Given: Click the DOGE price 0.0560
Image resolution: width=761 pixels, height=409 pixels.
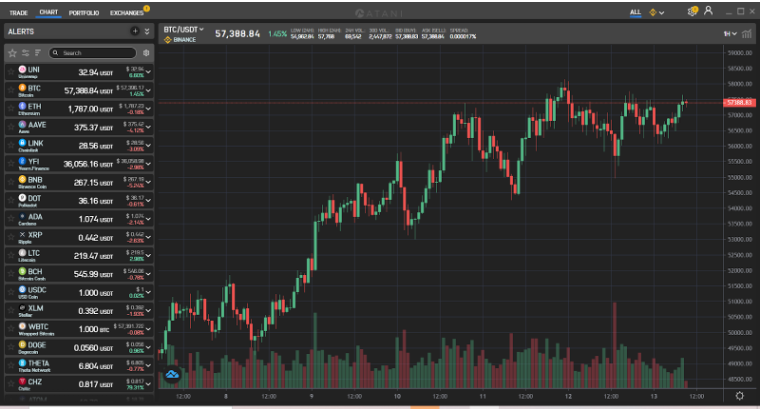Looking at the screenshot, I should click(x=86, y=348).
